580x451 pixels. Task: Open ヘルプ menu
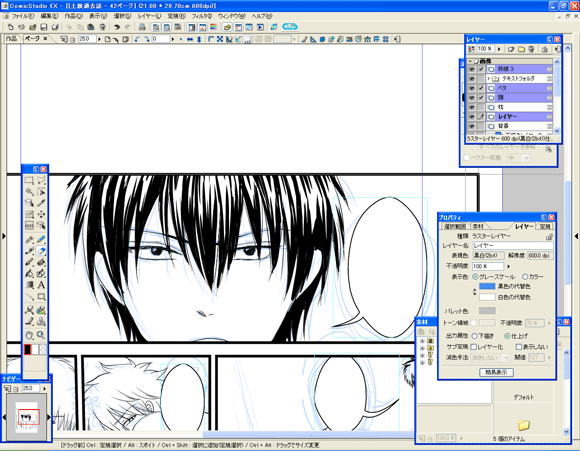[x=262, y=16]
